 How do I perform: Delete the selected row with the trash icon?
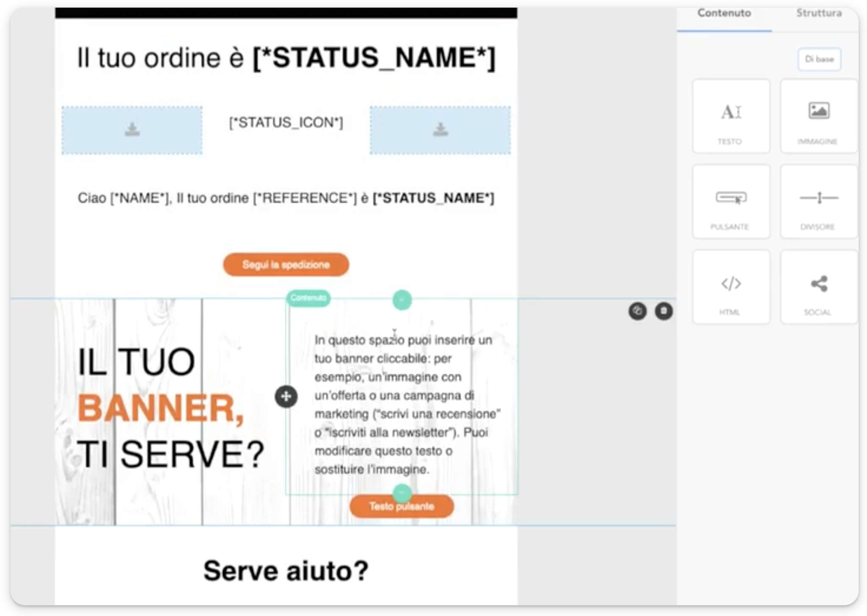[663, 312]
